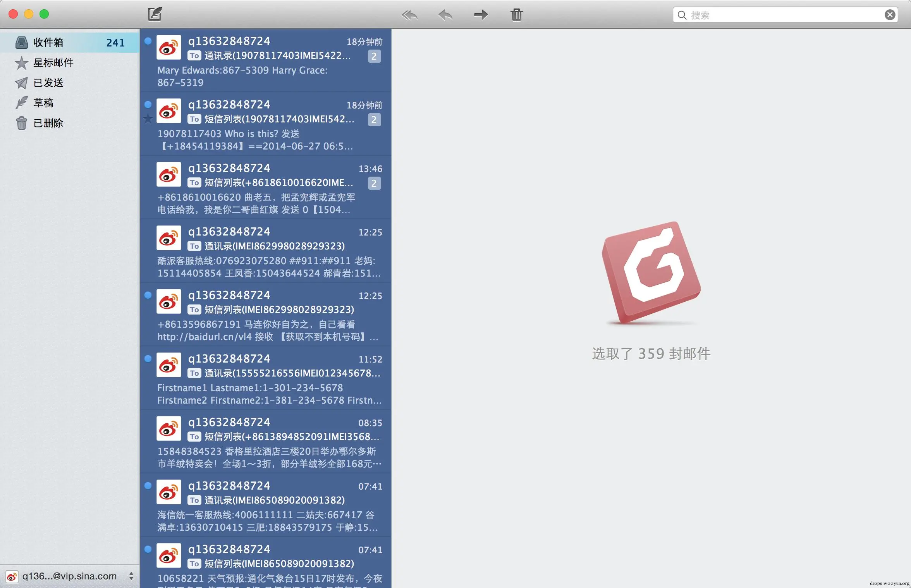The width and height of the screenshot is (911, 588).
Task: Go to the 已发送 sent folder
Action: [48, 83]
